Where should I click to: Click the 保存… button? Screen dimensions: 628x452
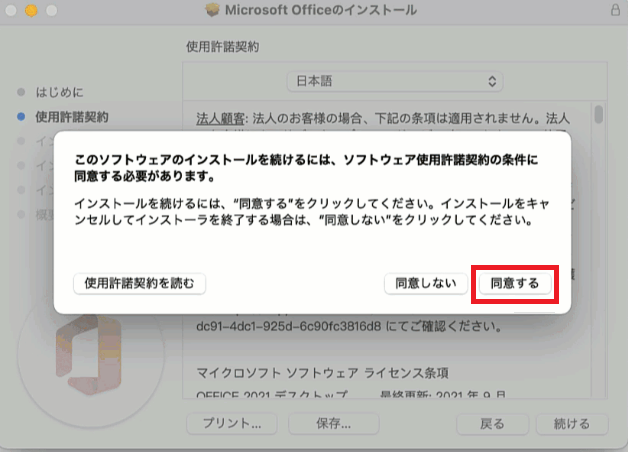(x=334, y=424)
